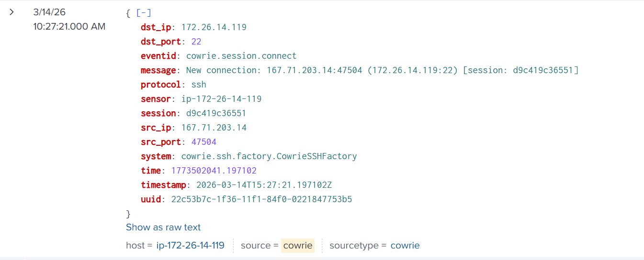Select host value ip-172-26-14-119
This screenshot has height=260, width=644.
[x=190, y=246]
